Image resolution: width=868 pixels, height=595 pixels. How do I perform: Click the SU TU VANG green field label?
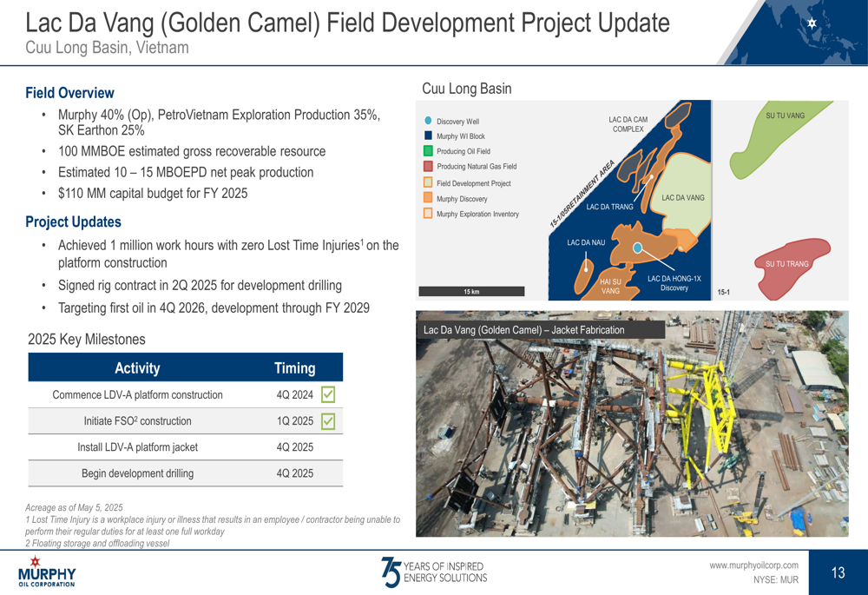tap(785, 116)
